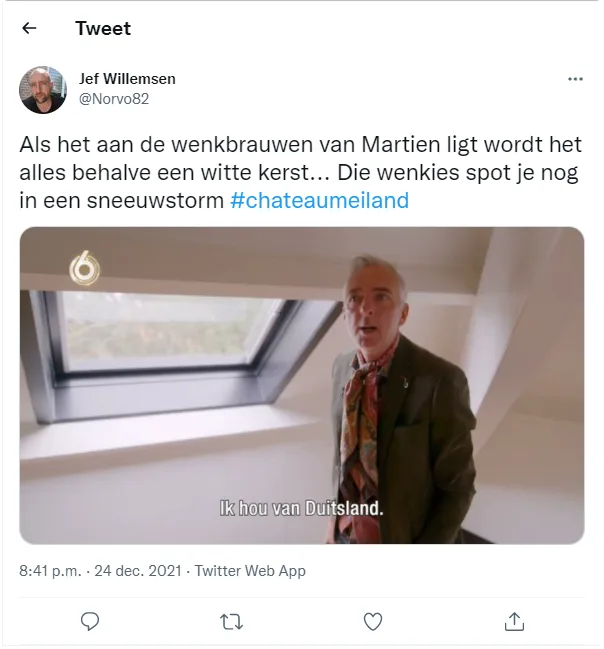The width and height of the screenshot is (604, 649).
Task: Click the Tweet page heading
Action: 103,29
